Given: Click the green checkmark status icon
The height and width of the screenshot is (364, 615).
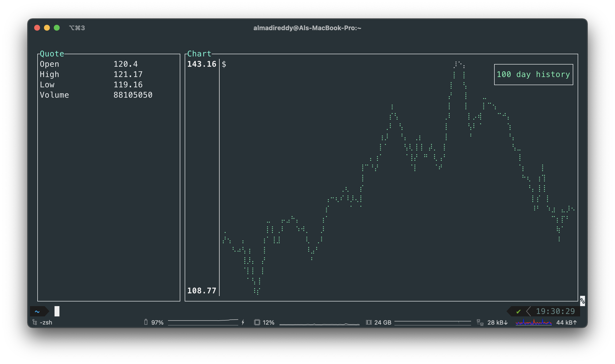Looking at the screenshot, I should (518, 312).
